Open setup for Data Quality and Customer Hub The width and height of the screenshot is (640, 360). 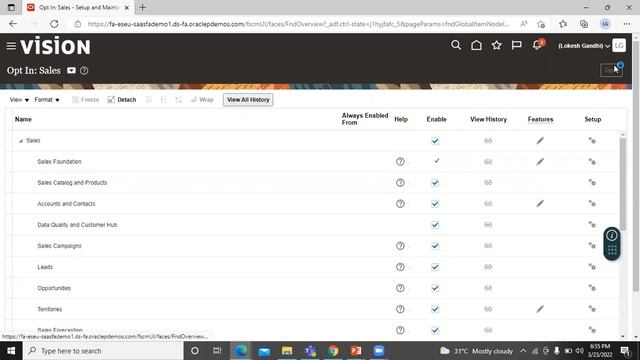(x=592, y=224)
